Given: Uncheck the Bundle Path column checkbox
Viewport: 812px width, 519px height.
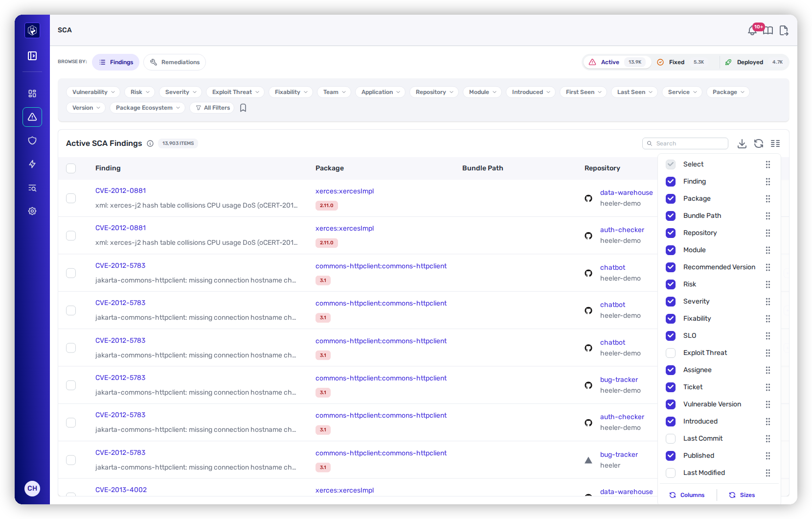Looking at the screenshot, I should coord(671,216).
